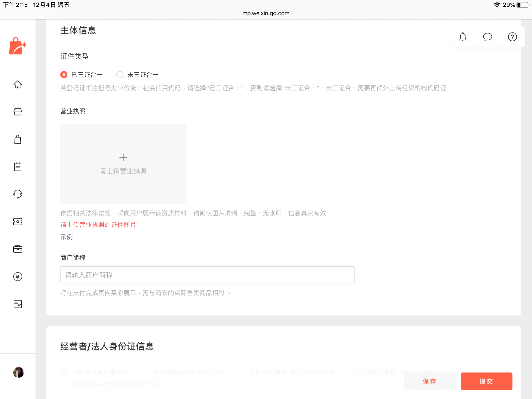Open the help question mark icon
The height and width of the screenshot is (399, 532).
(513, 37)
